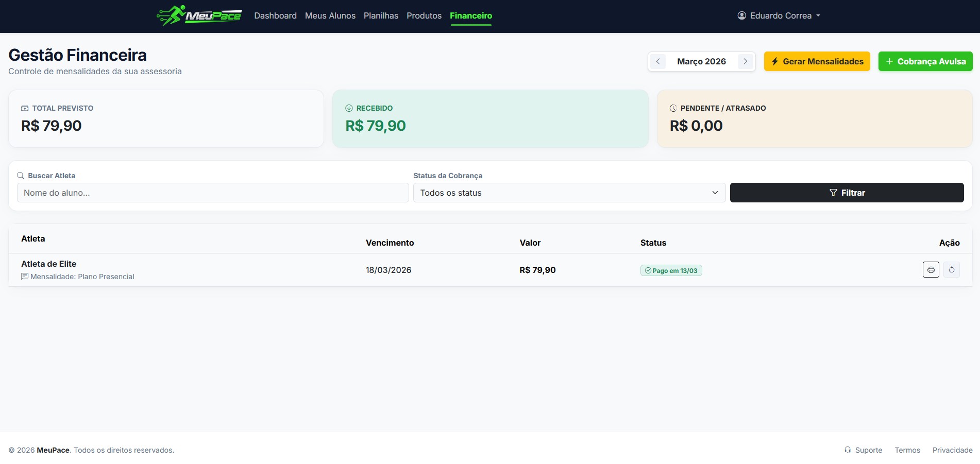Focus the Nome do aluno search field
The height and width of the screenshot is (464, 980).
(x=212, y=193)
